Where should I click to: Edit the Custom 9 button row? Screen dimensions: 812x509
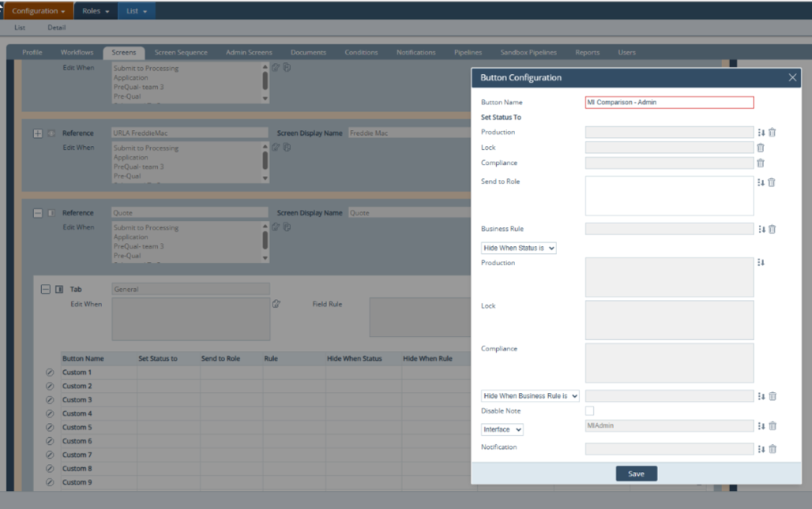pyautogui.click(x=50, y=482)
